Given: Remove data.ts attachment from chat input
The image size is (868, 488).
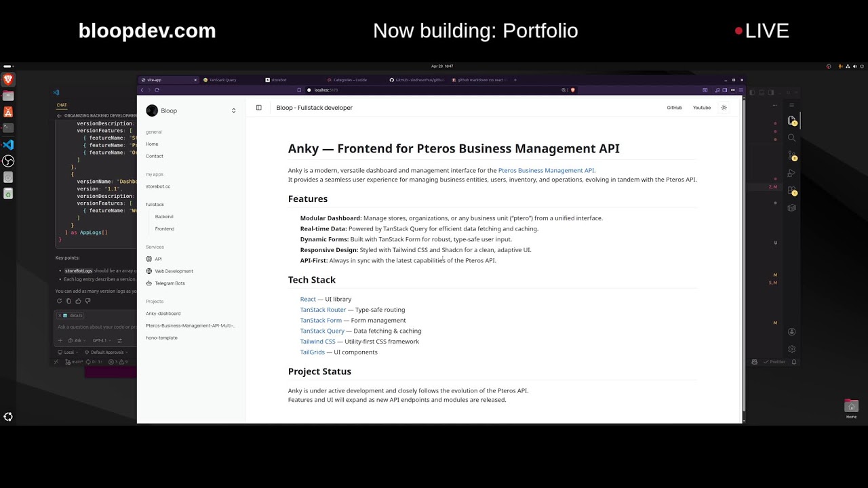Looking at the screenshot, I should (x=60, y=315).
